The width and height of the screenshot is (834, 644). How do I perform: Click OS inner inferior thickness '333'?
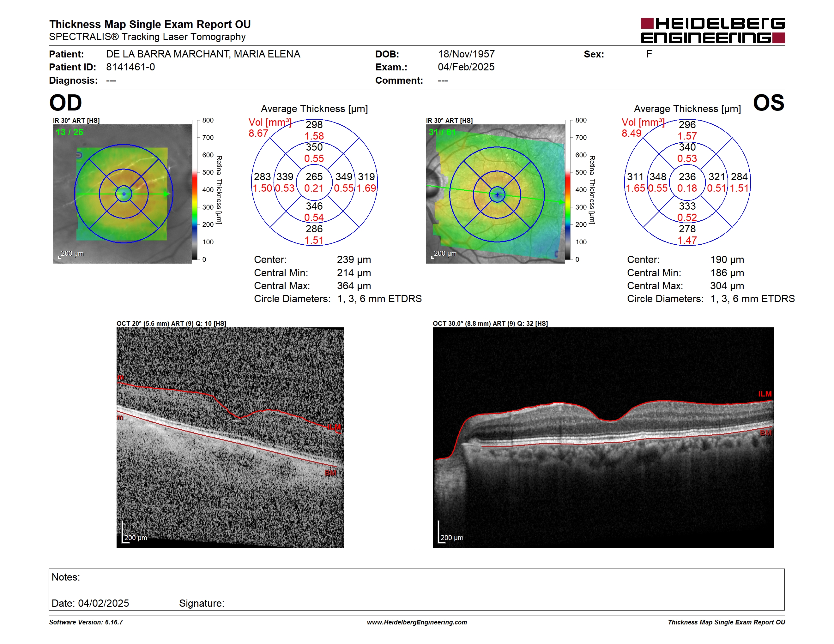[x=687, y=206]
